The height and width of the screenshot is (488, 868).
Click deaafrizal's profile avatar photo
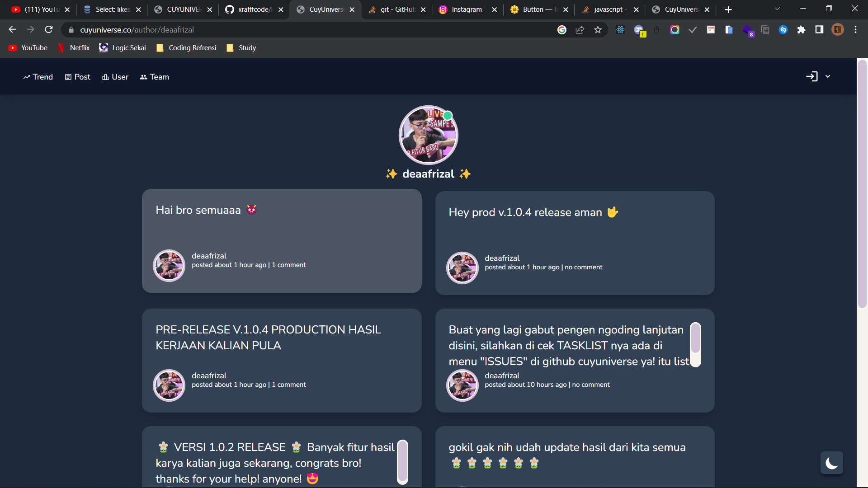click(428, 135)
